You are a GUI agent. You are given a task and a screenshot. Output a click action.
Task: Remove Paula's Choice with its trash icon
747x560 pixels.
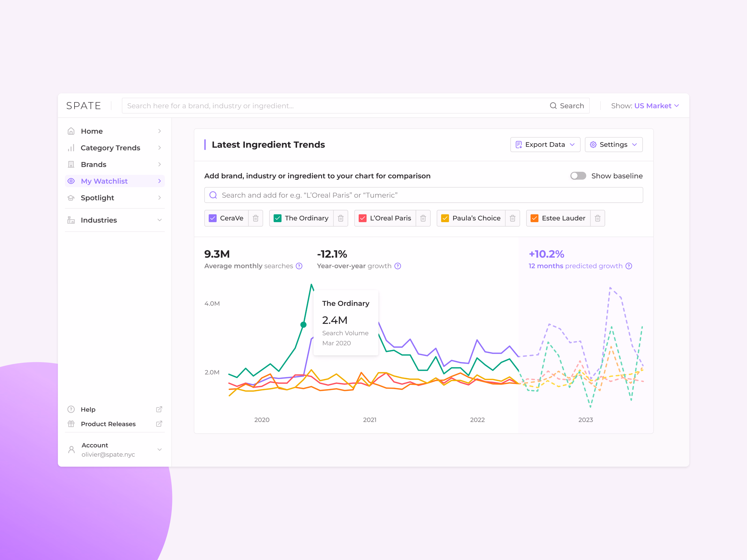tap(513, 218)
